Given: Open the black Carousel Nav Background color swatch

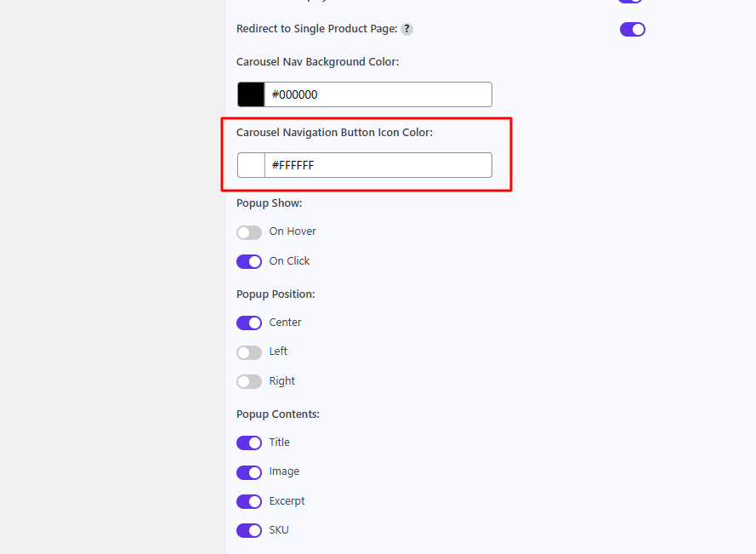Looking at the screenshot, I should coord(251,94).
